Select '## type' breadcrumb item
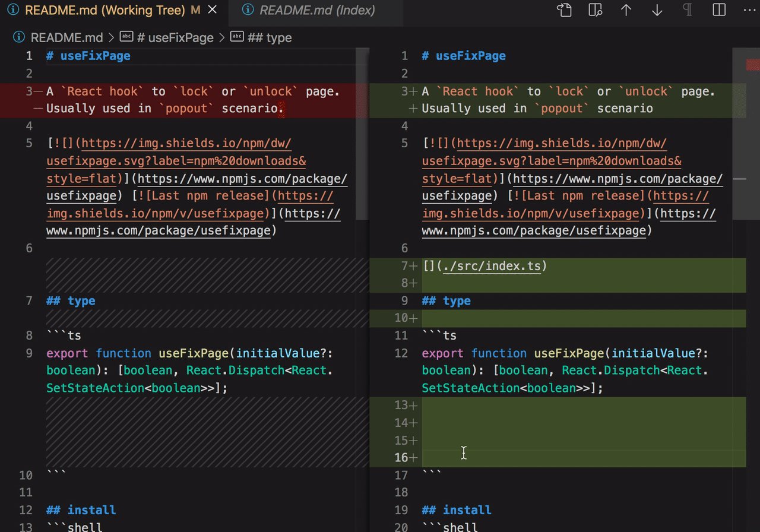The image size is (760, 532). 270,37
